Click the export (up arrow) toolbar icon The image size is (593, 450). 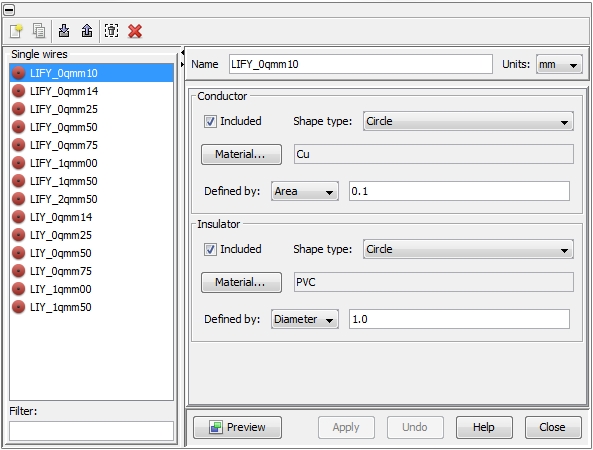[x=87, y=31]
